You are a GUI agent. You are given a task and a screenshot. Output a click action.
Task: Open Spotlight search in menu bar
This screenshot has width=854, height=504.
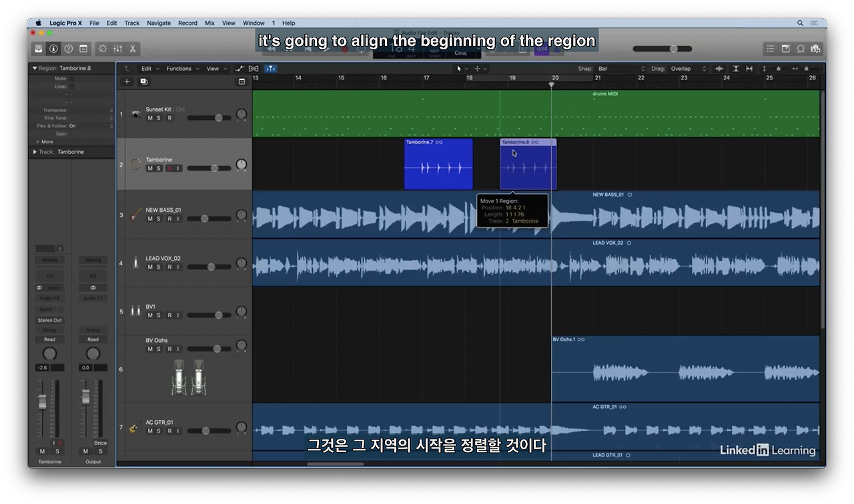pos(800,23)
